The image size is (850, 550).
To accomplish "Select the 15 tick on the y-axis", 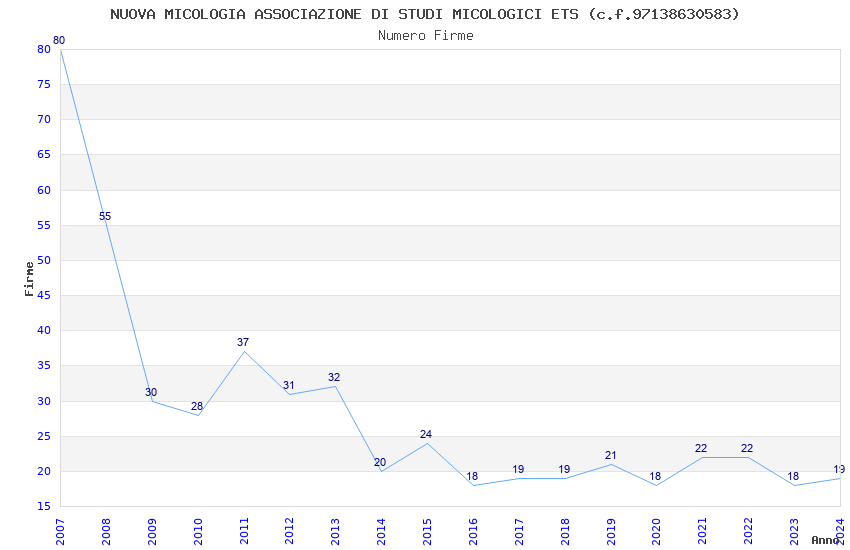I will pyautogui.click(x=44, y=507).
